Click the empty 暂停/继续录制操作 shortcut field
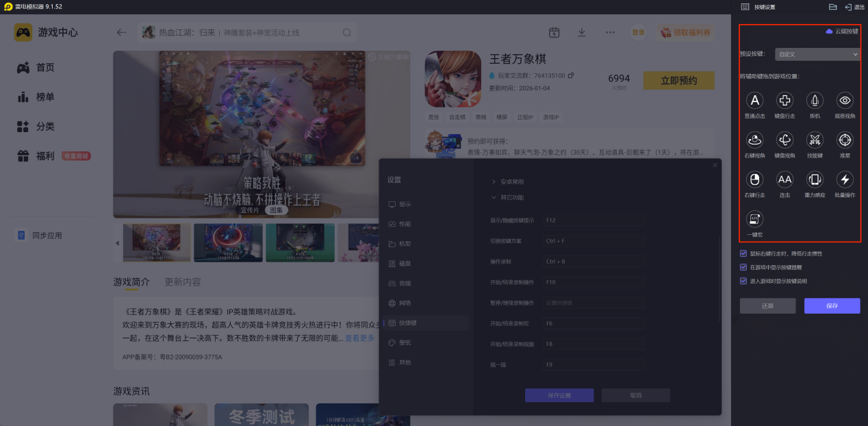868x426 pixels. pos(593,303)
